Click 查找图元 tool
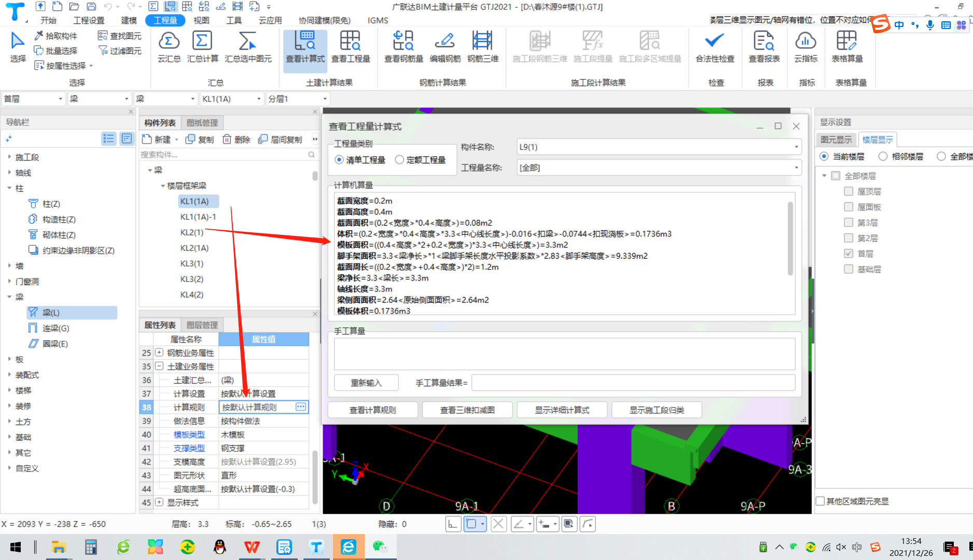This screenshot has width=973, height=560. pyautogui.click(x=120, y=36)
